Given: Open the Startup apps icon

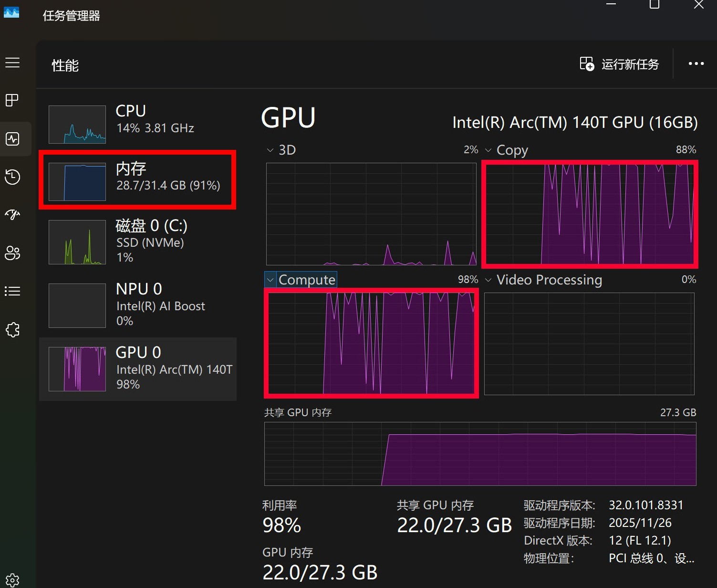Looking at the screenshot, I should point(12,215).
